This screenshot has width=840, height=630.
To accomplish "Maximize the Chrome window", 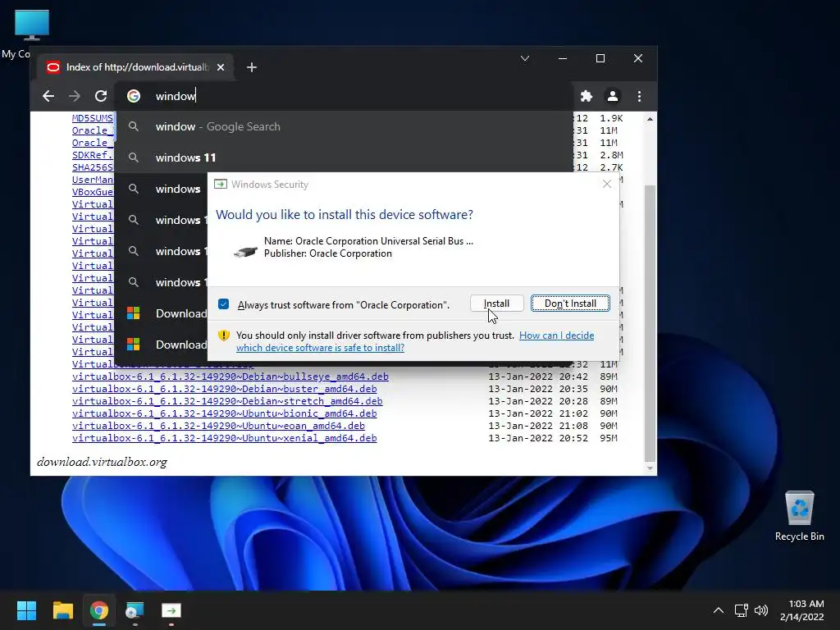I will (x=600, y=58).
